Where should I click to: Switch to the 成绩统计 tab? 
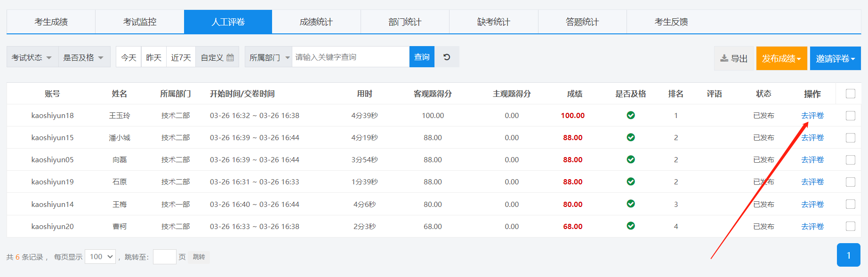click(316, 22)
